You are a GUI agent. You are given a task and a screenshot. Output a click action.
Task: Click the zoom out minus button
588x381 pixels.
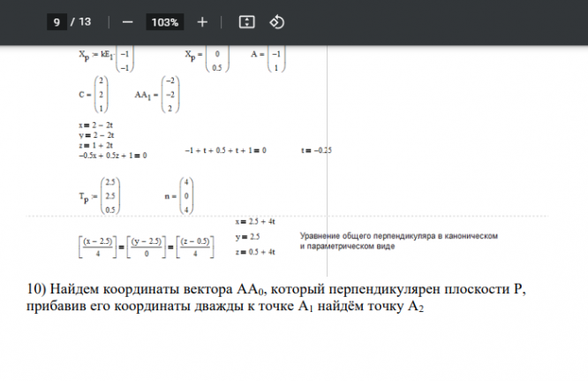click(127, 22)
